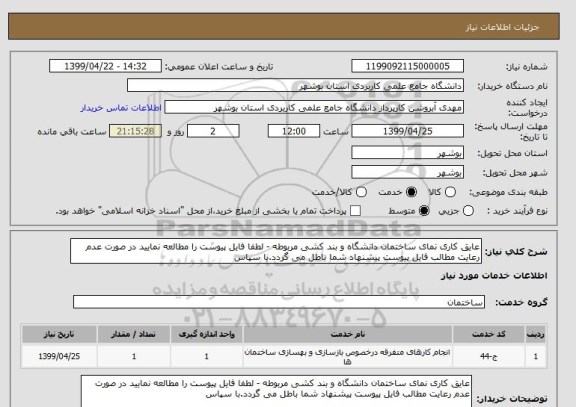The height and width of the screenshot is (407, 576).
Task: Click the service name cell انجام کارهای متفرقه
Action: tap(348, 356)
